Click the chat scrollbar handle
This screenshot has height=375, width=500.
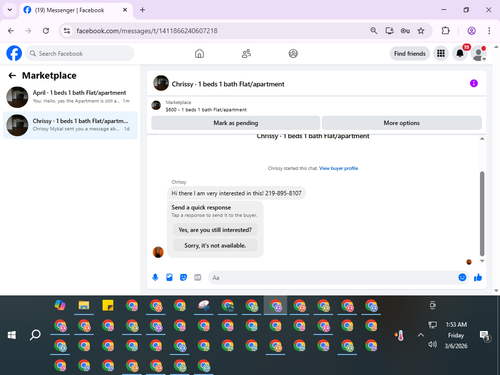tap(482, 213)
